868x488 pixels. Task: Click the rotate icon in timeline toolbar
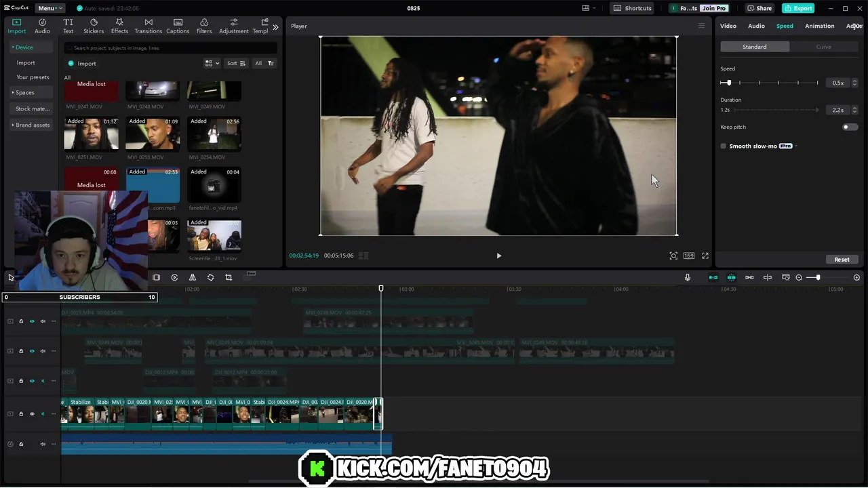(210, 277)
